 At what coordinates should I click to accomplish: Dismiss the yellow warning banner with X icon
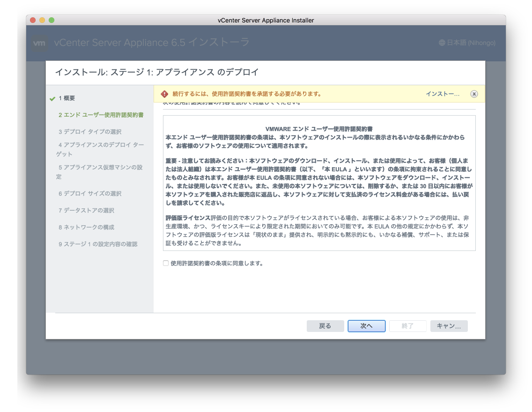click(x=474, y=94)
